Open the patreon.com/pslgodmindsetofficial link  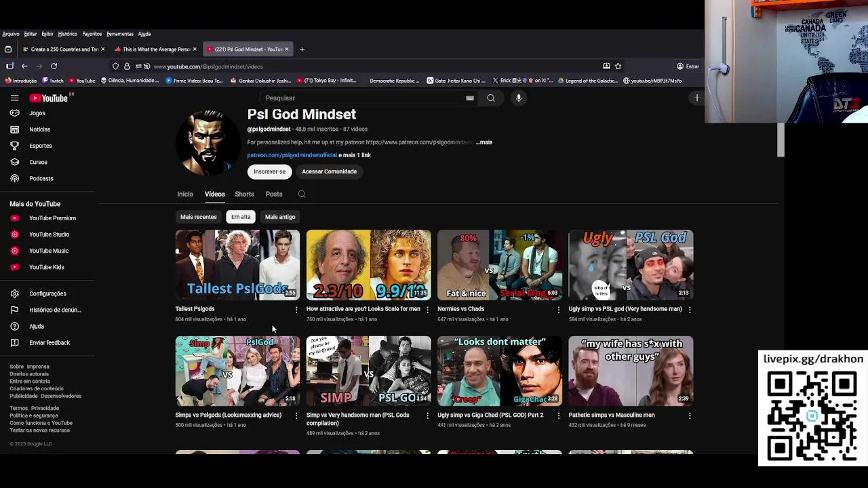pyautogui.click(x=292, y=155)
